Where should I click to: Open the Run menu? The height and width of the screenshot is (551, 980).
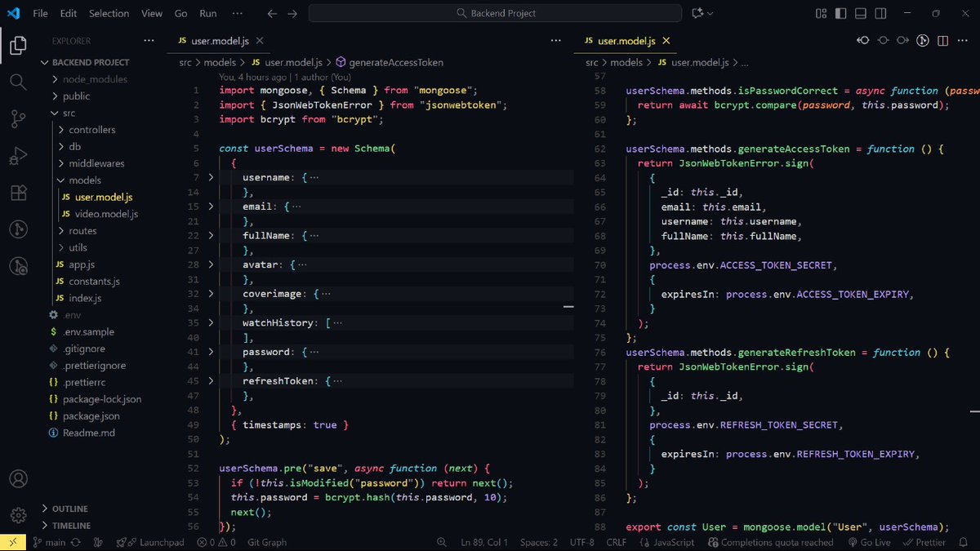pos(207,12)
